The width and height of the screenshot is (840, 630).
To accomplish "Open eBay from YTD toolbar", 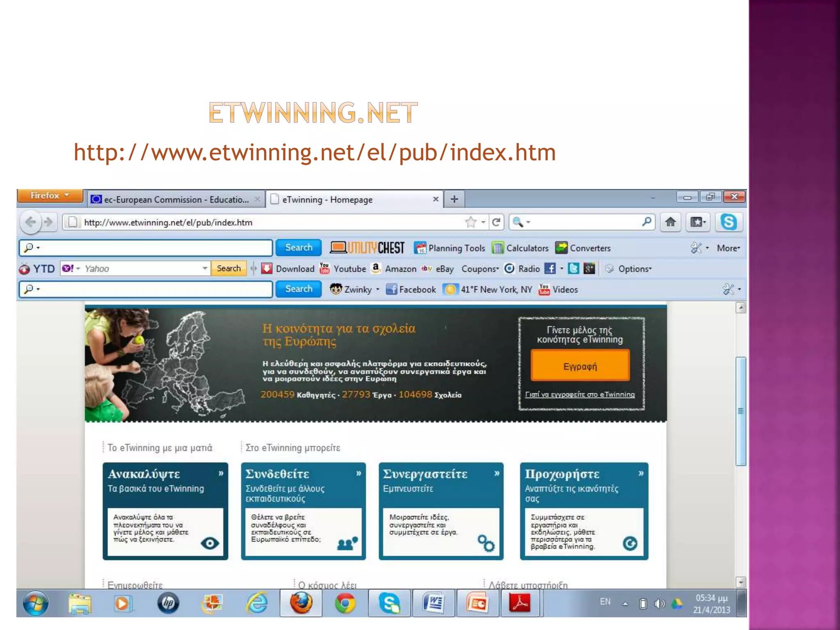I will click(438, 269).
